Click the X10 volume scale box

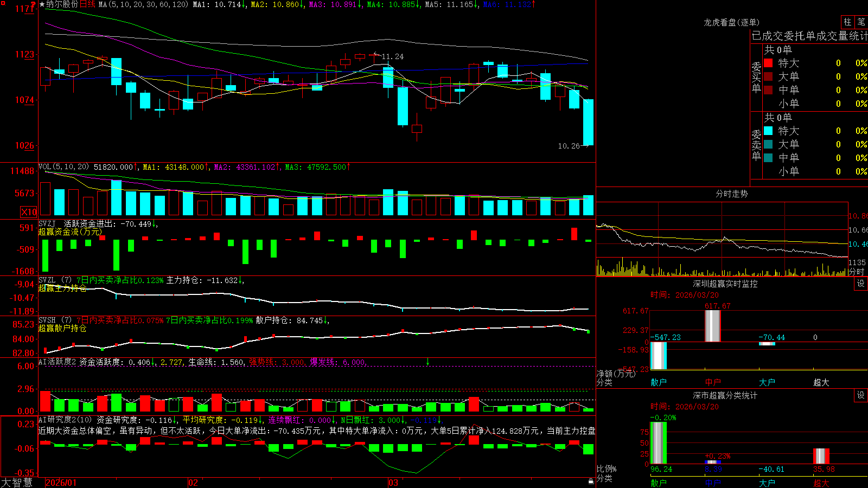pyautogui.click(x=29, y=212)
